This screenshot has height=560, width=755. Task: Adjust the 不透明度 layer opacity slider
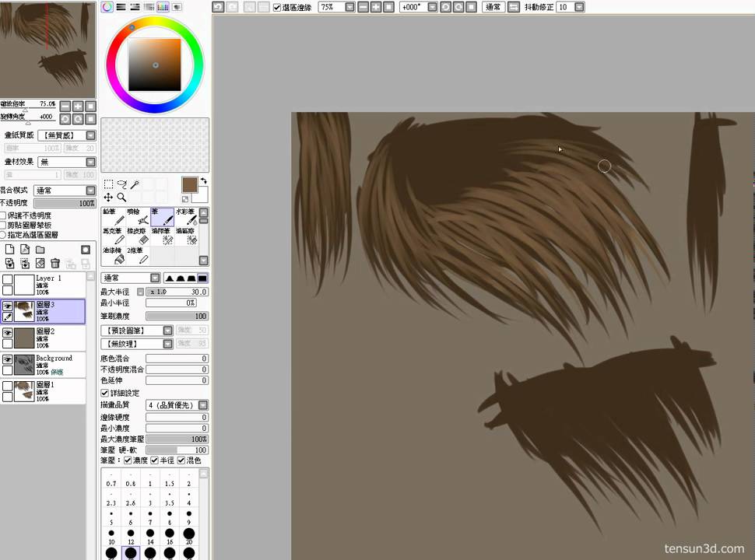click(65, 204)
